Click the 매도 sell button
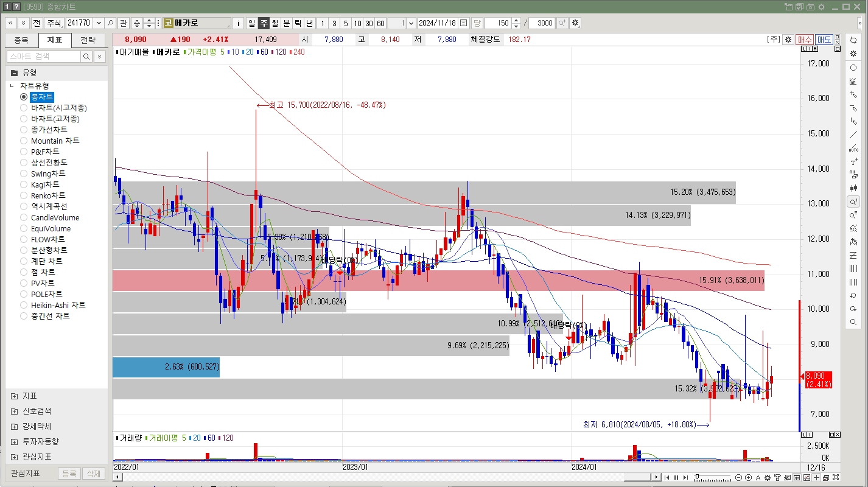 [x=824, y=40]
